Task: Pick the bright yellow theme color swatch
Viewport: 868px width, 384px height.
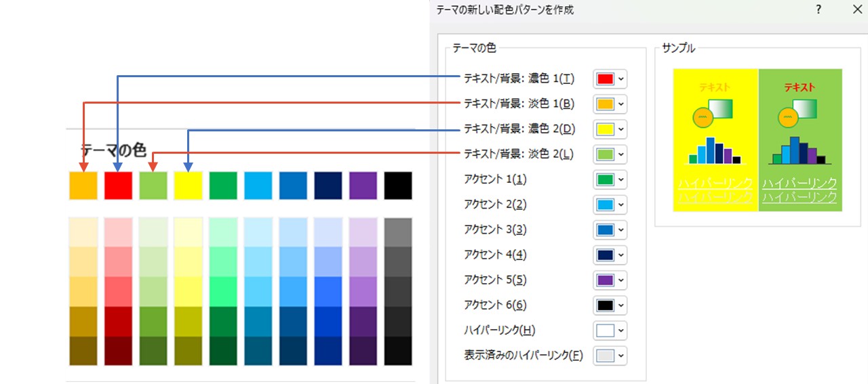Action: [188, 186]
